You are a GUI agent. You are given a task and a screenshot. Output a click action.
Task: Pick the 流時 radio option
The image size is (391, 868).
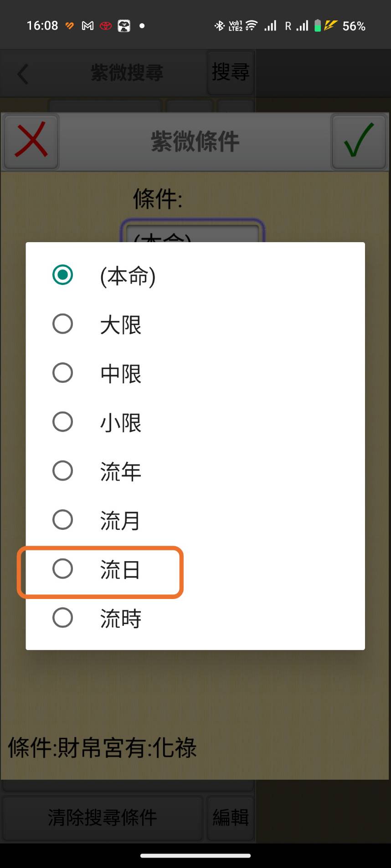[x=63, y=618]
